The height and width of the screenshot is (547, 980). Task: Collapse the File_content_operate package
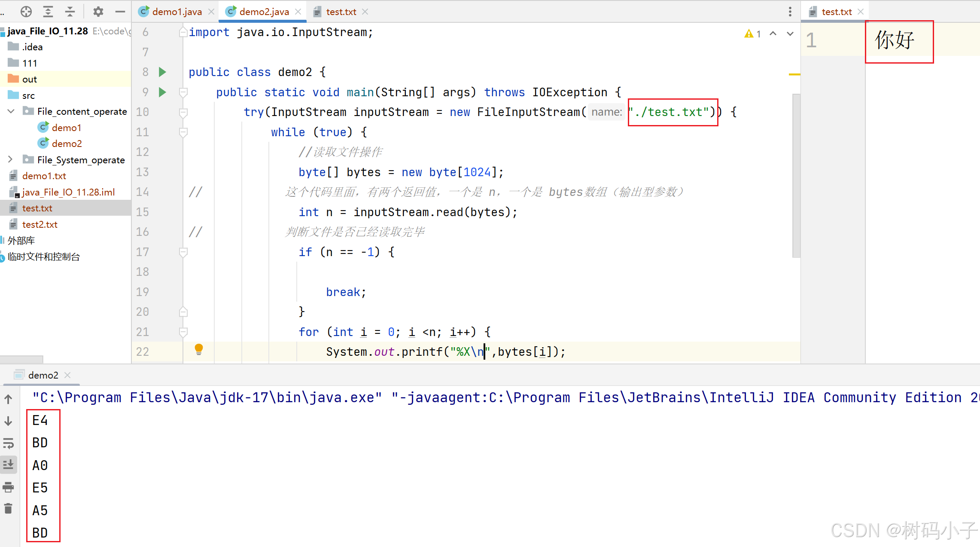pos(11,111)
